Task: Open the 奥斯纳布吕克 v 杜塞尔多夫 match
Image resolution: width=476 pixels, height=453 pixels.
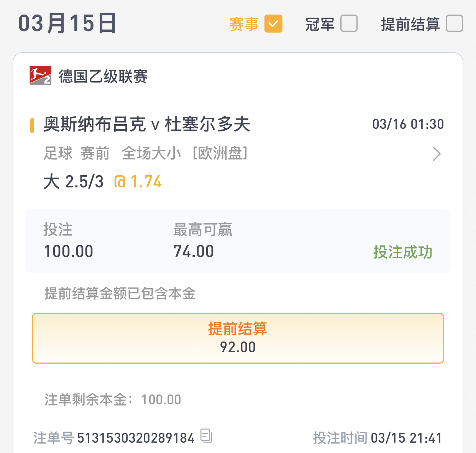Action: pyautogui.click(x=147, y=124)
